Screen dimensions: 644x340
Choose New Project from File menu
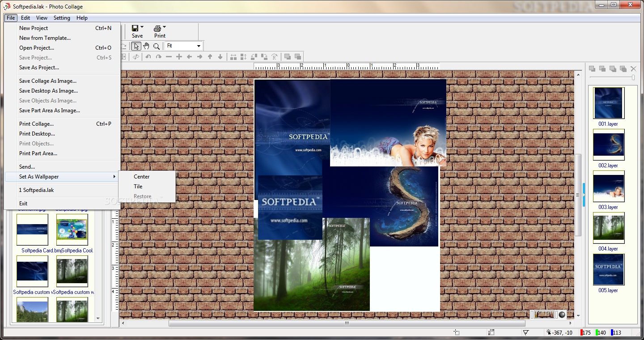(x=62, y=28)
